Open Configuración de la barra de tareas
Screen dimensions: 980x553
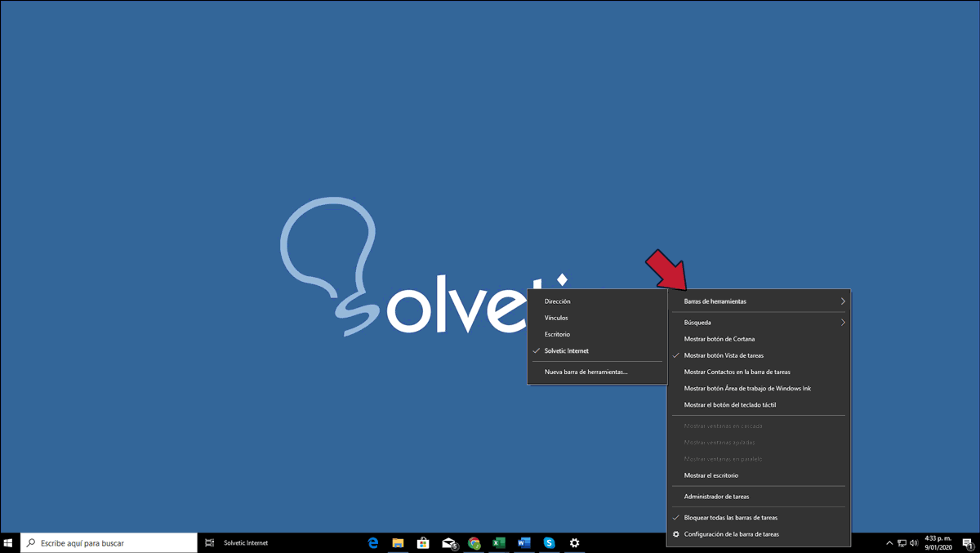click(x=759, y=534)
